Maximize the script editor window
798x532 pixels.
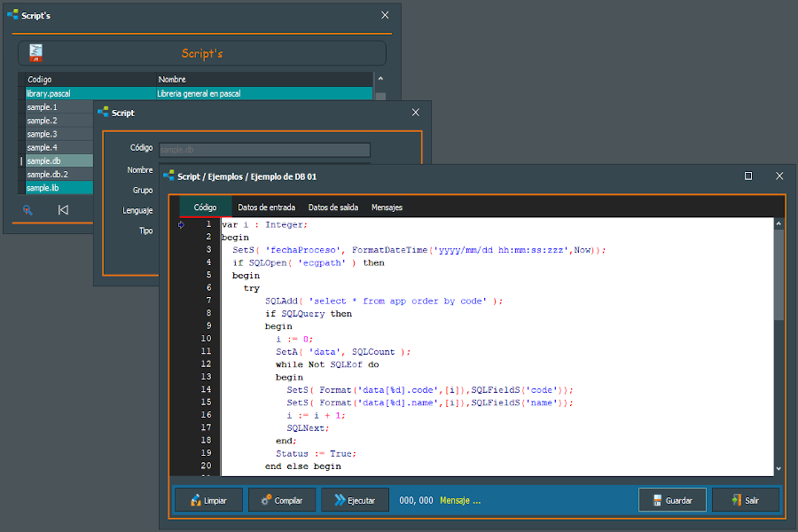748,176
